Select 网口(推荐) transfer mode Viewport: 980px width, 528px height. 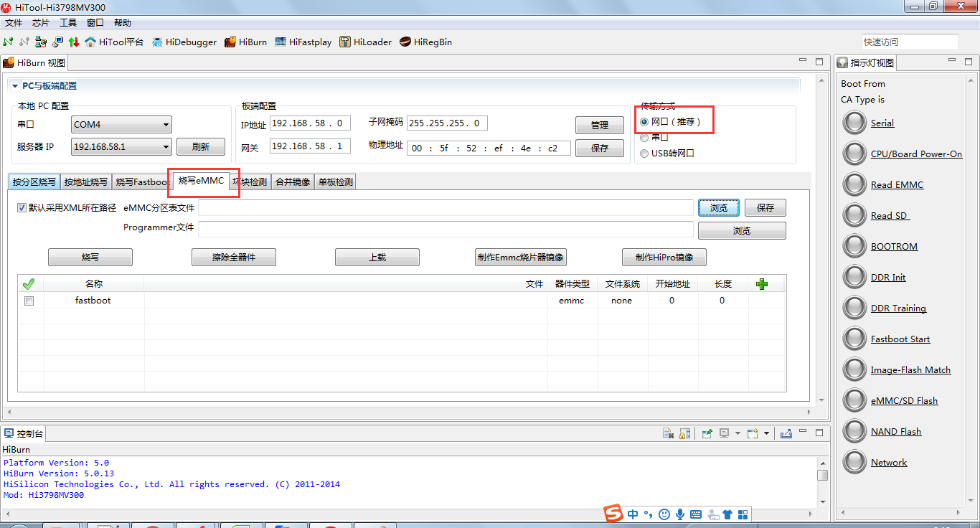[x=644, y=122]
